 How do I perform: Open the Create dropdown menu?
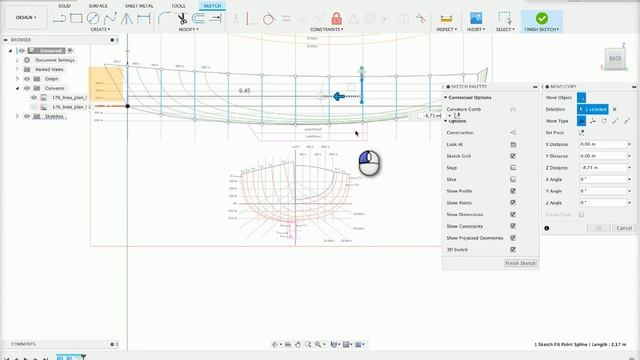100,29
